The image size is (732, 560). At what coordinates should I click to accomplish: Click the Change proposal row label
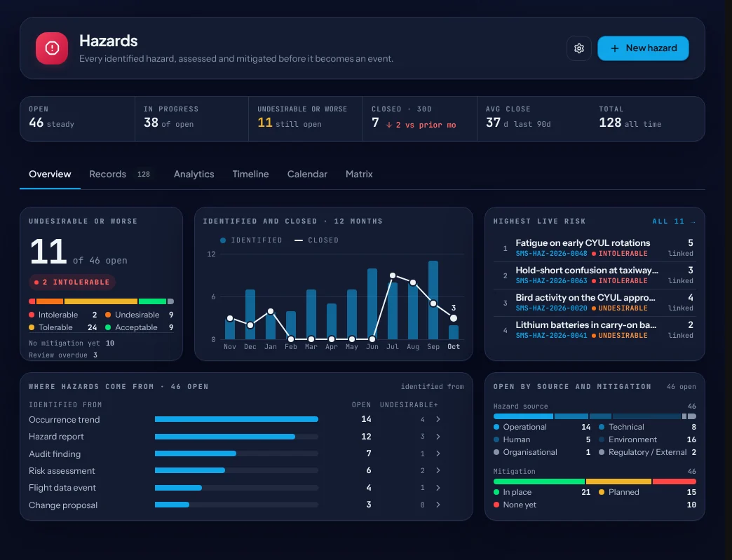click(63, 505)
